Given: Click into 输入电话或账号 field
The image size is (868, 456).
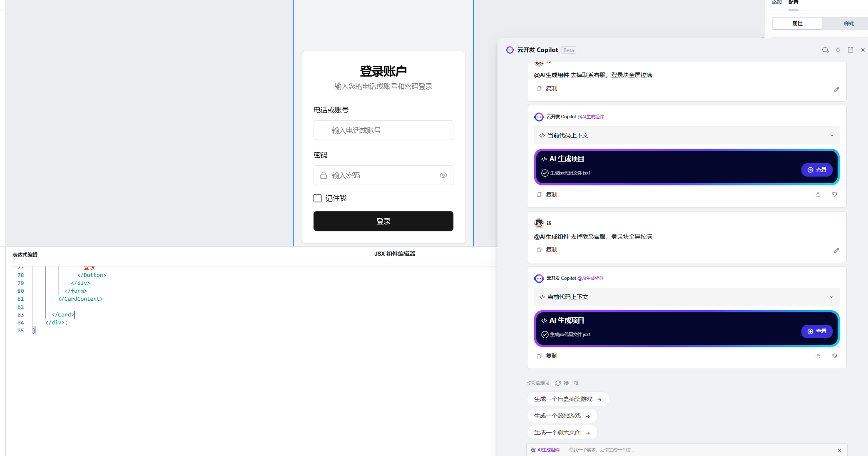Looking at the screenshot, I should (383, 130).
